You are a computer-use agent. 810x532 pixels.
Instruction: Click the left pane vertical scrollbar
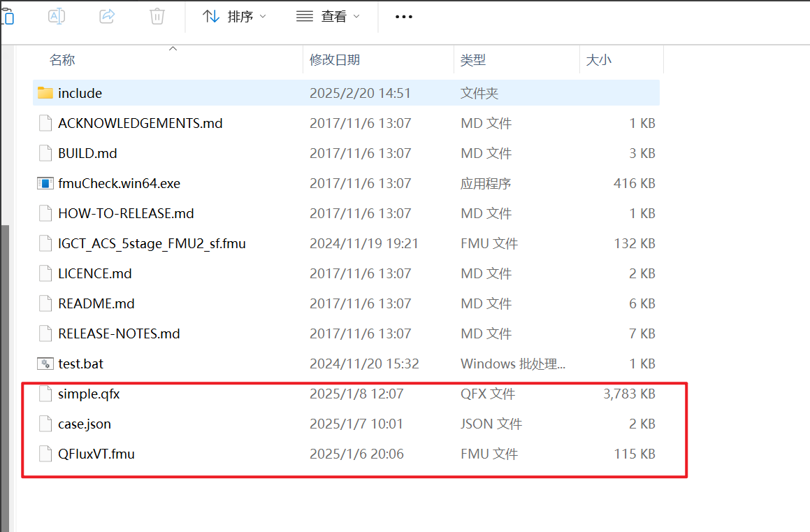click(x=5, y=378)
